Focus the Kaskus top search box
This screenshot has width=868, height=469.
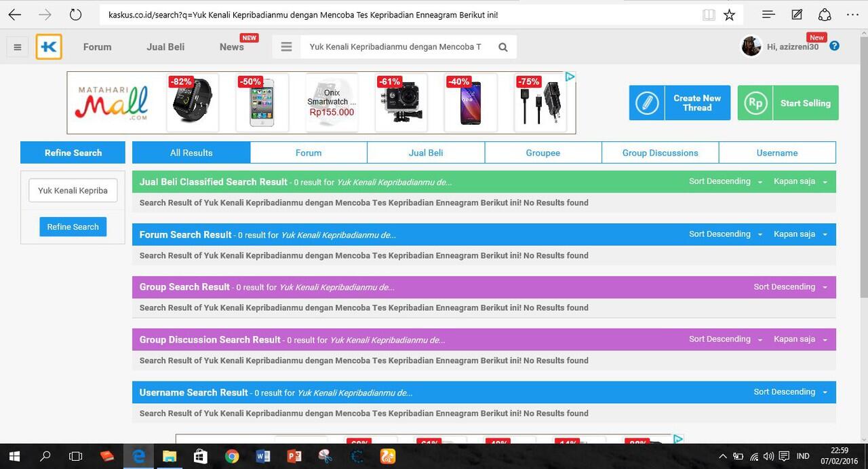[395, 47]
